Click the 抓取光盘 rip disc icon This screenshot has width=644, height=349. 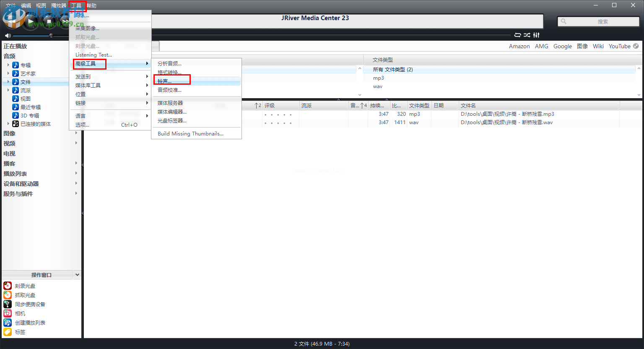coord(8,295)
